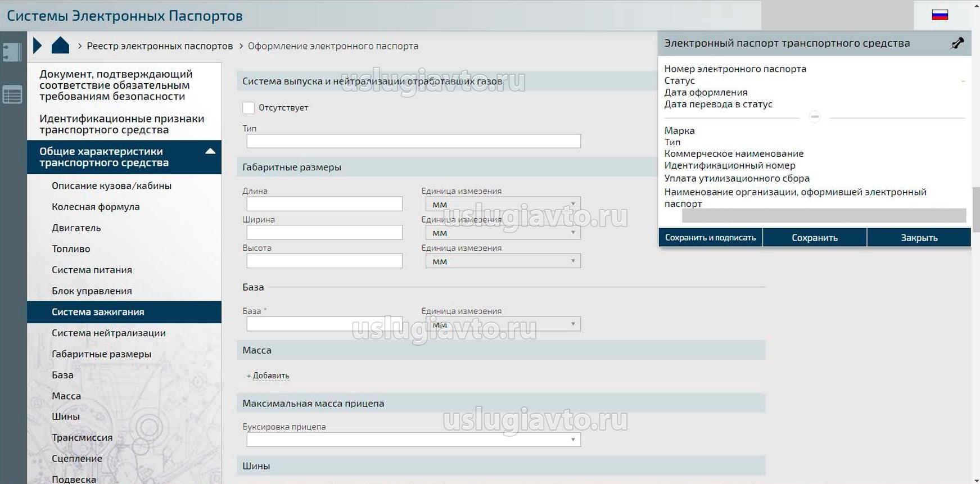
Task: Click the Ширина input field
Action: click(324, 232)
